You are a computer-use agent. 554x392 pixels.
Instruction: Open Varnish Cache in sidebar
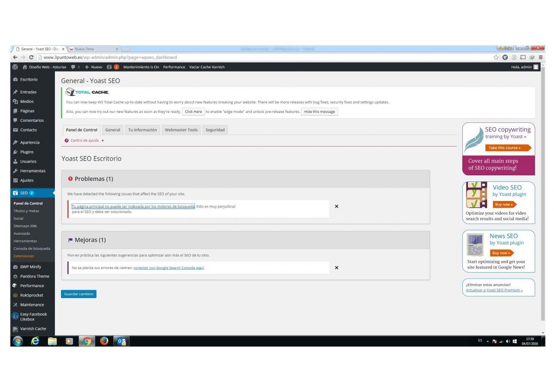click(x=33, y=329)
